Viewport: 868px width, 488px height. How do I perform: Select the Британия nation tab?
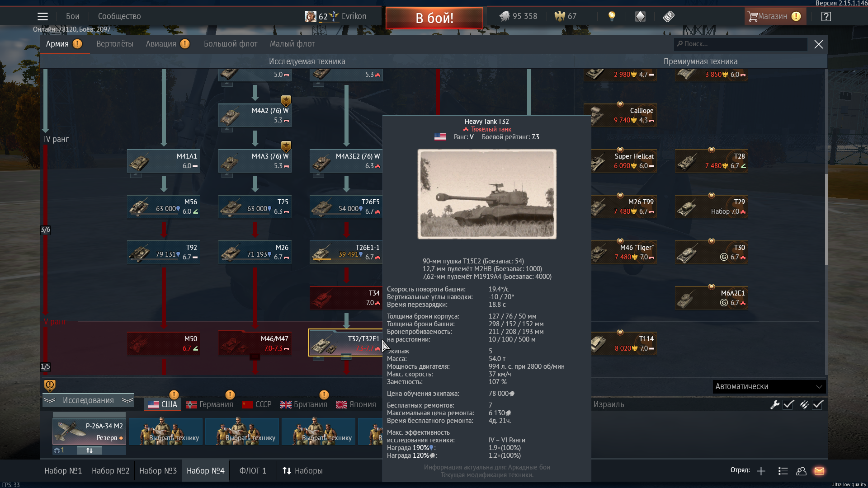[x=304, y=404]
